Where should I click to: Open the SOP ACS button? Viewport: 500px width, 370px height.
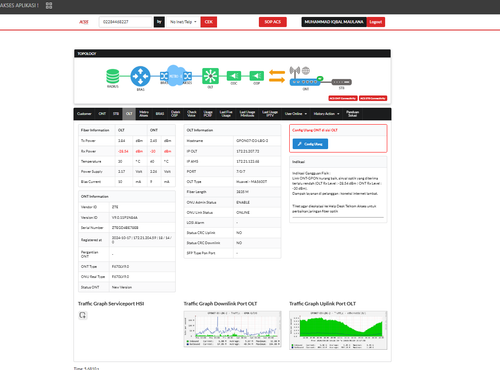click(273, 22)
